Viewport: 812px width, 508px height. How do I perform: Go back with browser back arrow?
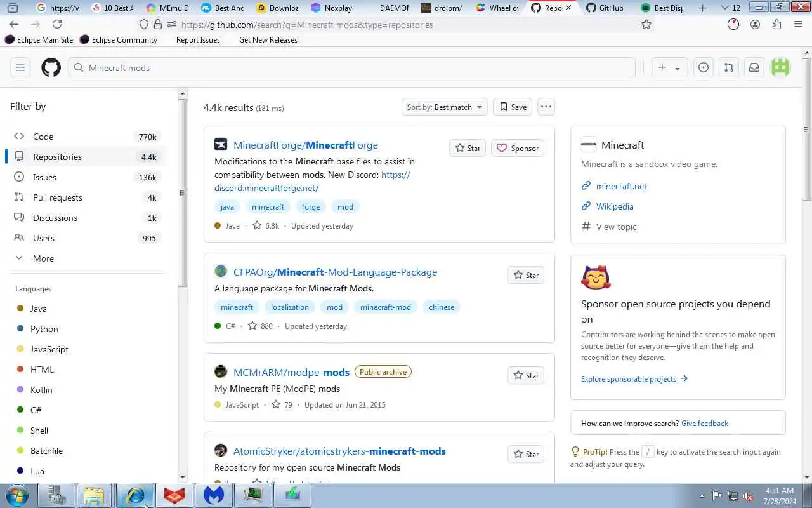(14, 24)
